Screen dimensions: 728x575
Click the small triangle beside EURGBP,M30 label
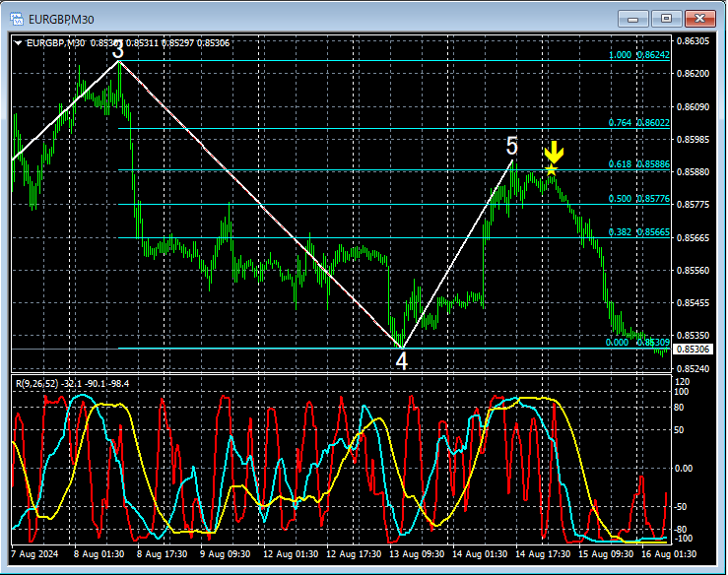tap(19, 42)
